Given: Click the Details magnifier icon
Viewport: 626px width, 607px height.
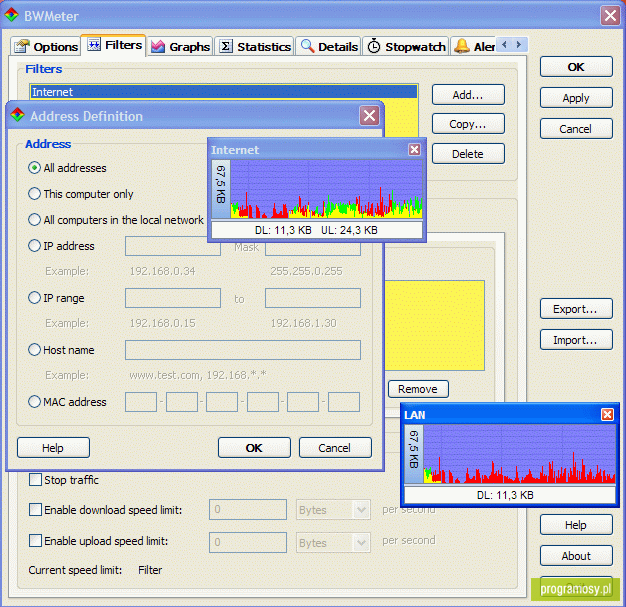Looking at the screenshot, I should click(x=307, y=46).
